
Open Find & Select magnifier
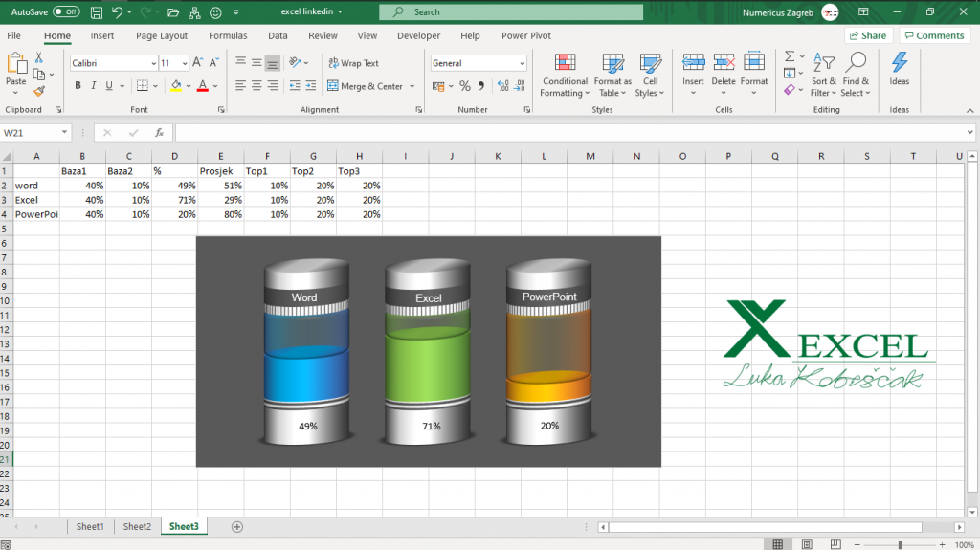tap(856, 75)
